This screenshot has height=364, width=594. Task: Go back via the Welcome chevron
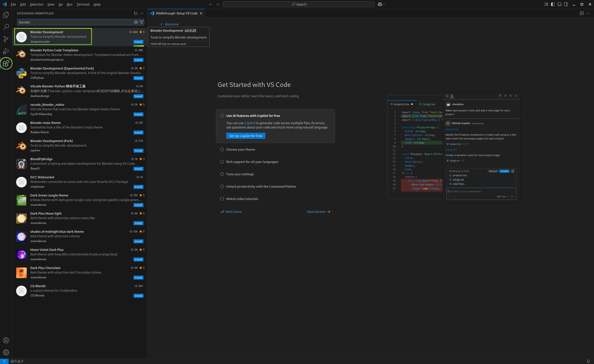tap(161, 24)
